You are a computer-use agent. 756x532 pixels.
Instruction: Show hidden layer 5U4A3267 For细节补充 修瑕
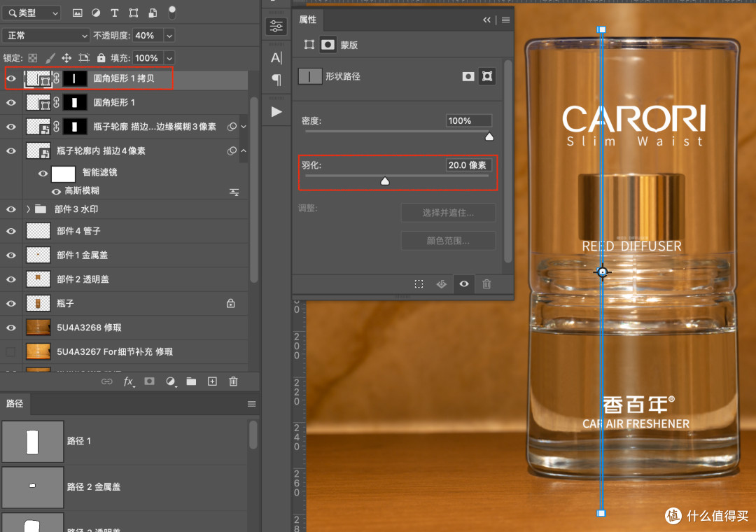[10, 351]
